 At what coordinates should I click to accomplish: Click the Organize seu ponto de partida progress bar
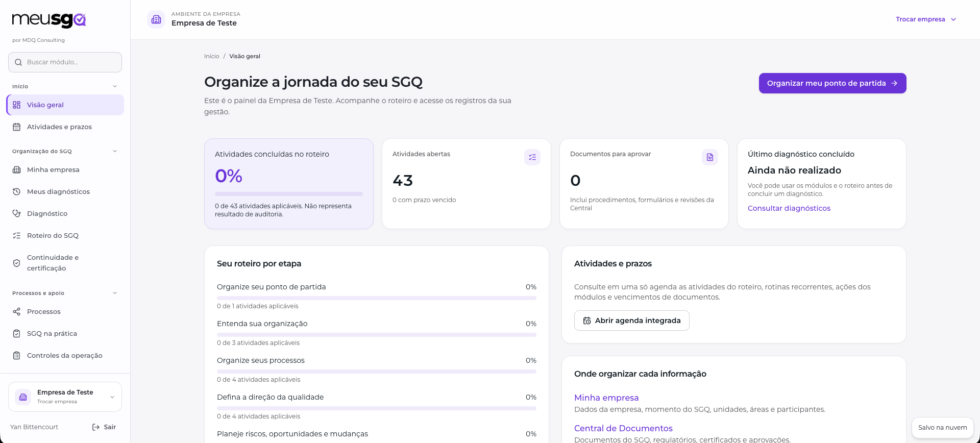tap(377, 298)
